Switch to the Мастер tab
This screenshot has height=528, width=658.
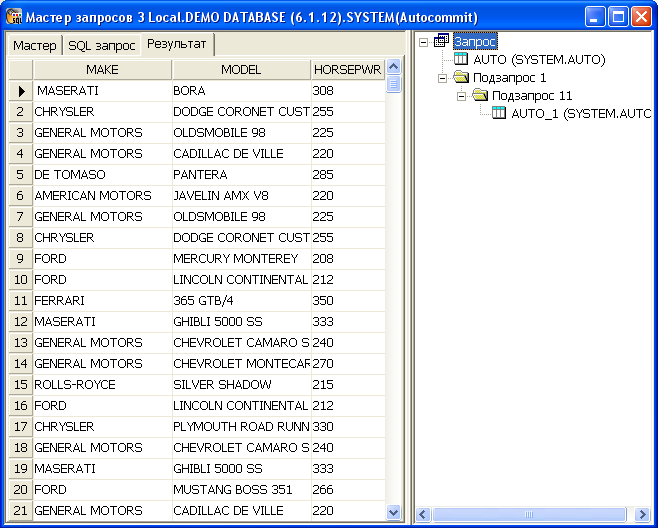coord(34,46)
